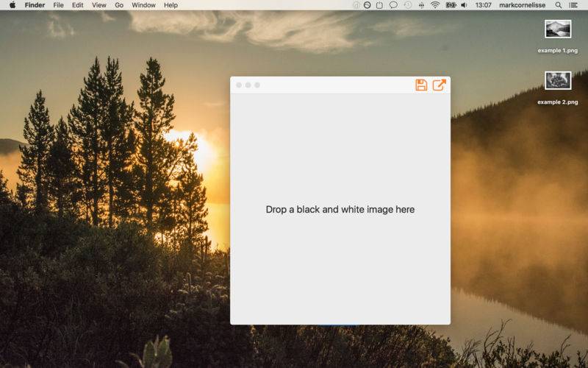Open the Go menu

tap(119, 5)
